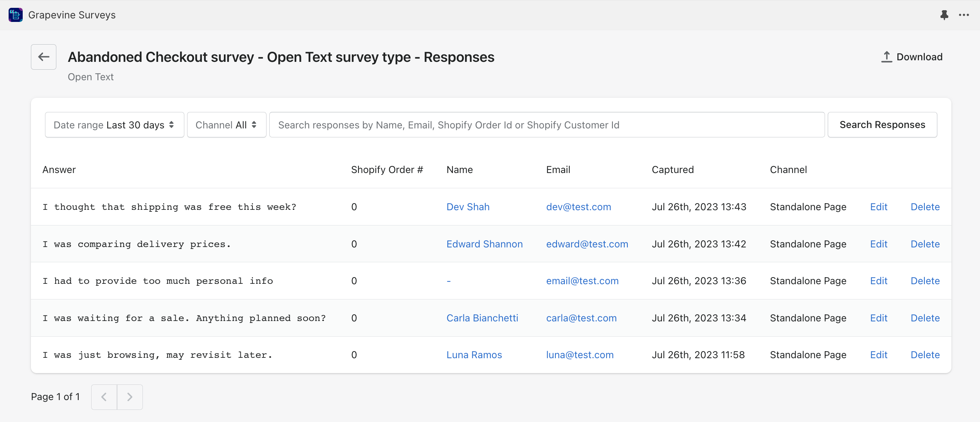The height and width of the screenshot is (422, 980).
Task: Delete Edward Shannon's response
Action: [x=925, y=244]
